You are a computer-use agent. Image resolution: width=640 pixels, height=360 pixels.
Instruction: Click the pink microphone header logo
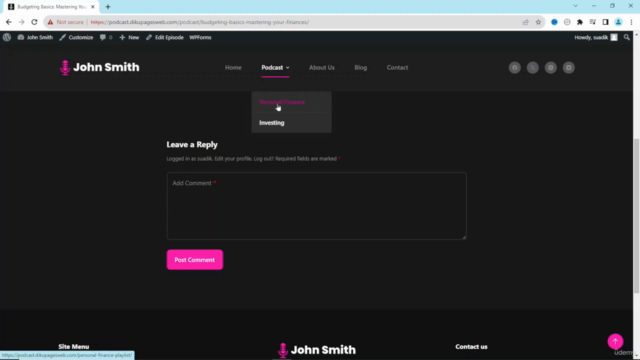click(x=65, y=67)
